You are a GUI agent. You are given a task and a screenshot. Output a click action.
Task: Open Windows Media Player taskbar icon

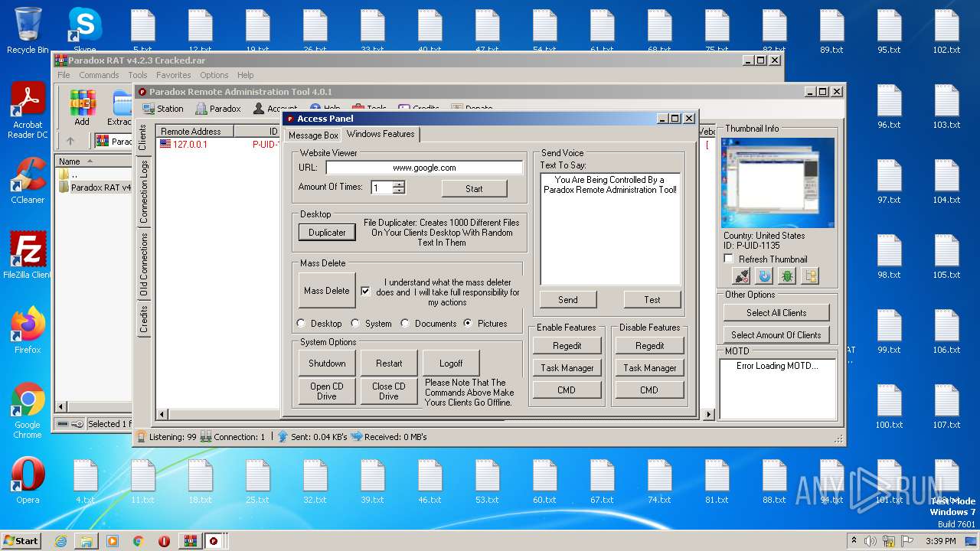[x=113, y=540]
